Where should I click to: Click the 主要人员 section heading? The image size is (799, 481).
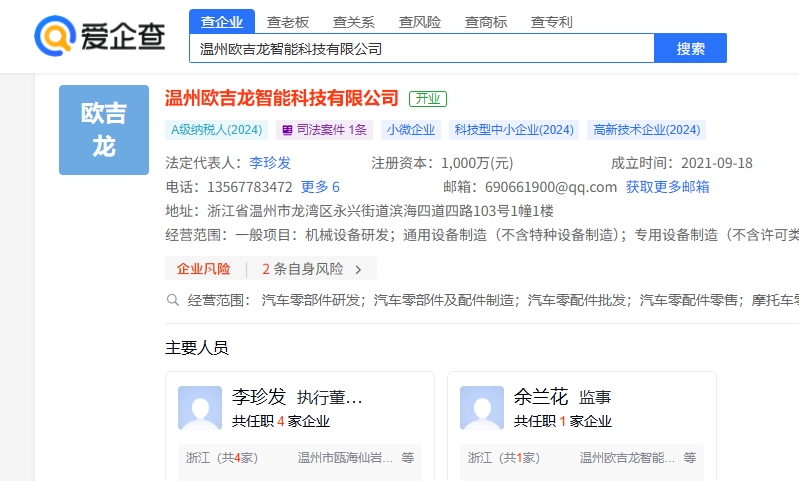[197, 348]
